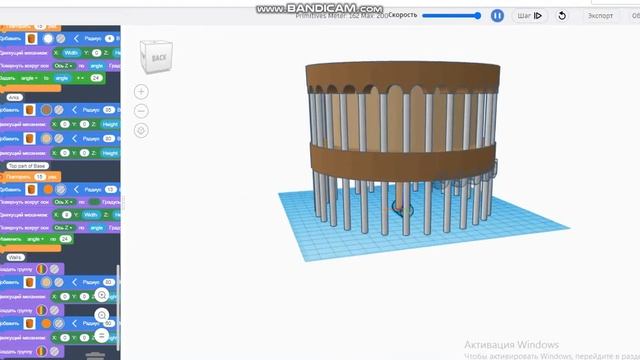Pause the code simulation
The image size is (640, 360).
[x=497, y=16]
